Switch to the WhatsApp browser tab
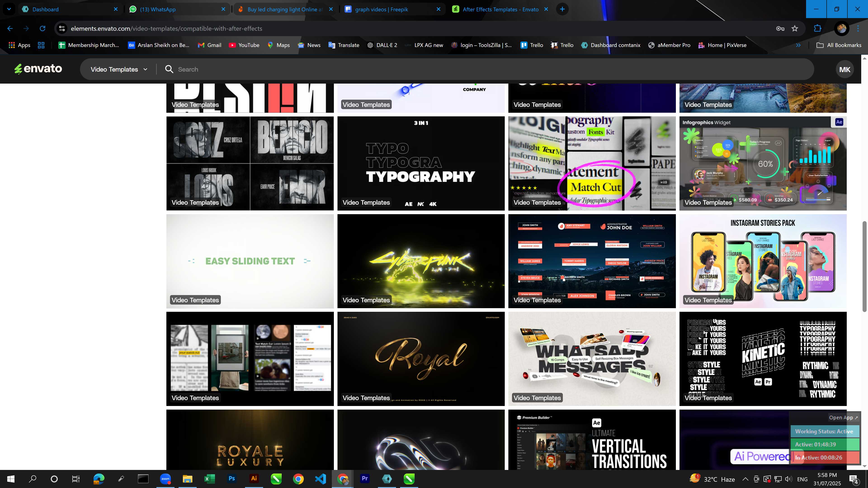Image resolution: width=868 pixels, height=488 pixels. click(x=177, y=9)
